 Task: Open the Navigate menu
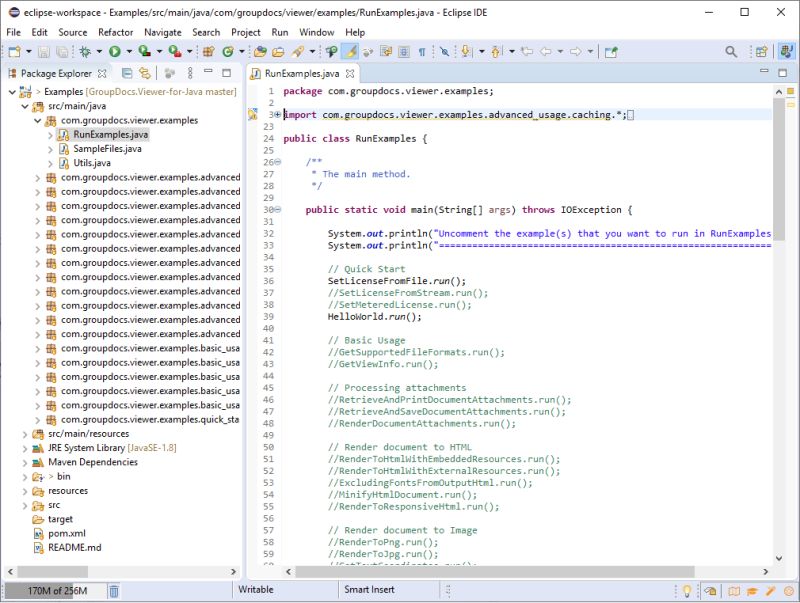pyautogui.click(x=163, y=32)
